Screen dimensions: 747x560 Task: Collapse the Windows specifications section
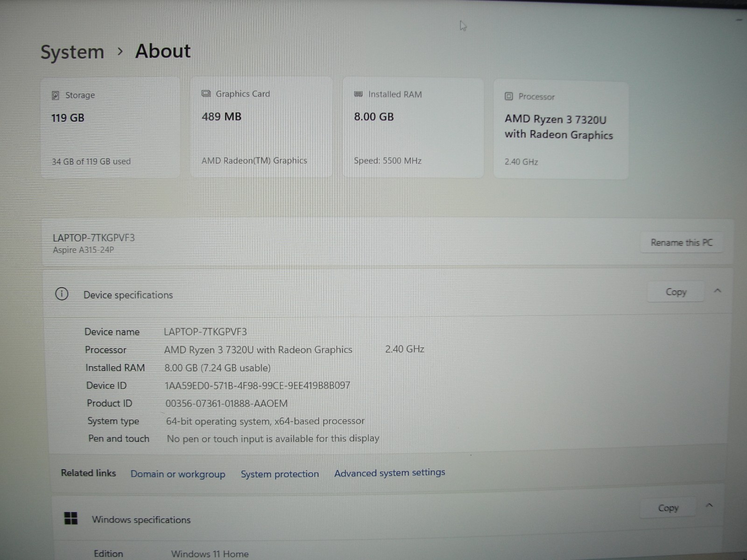(x=709, y=505)
